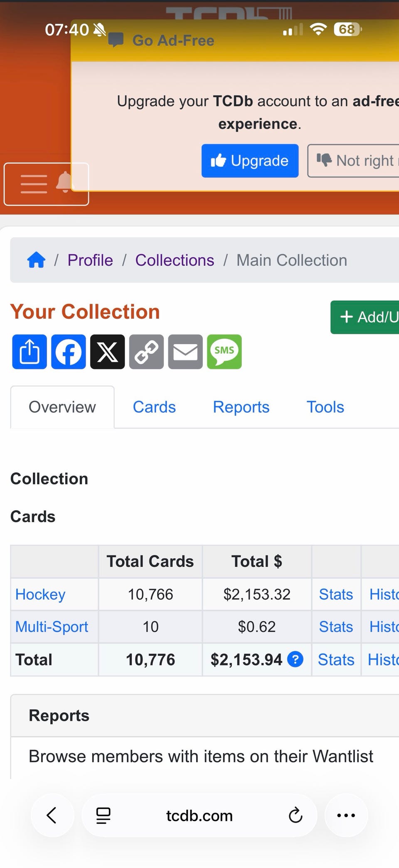Go back with browser back arrow
Viewport: 399px width, 868px height.
tap(52, 816)
